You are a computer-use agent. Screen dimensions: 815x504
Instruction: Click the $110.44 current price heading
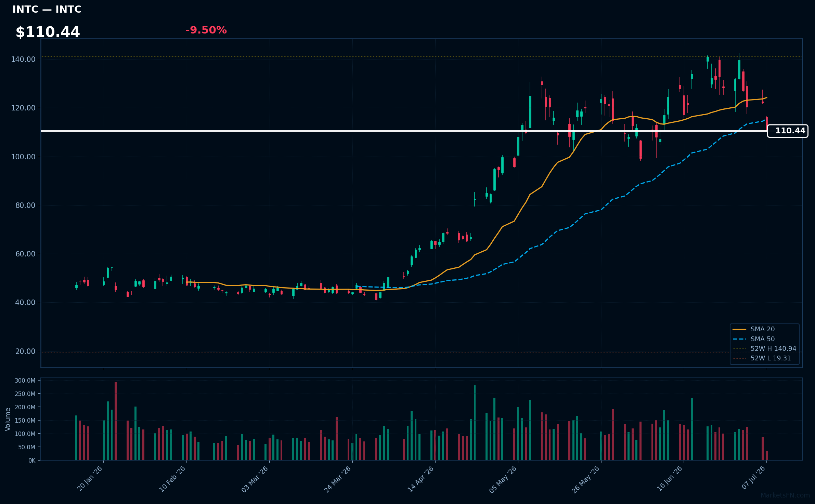pos(48,32)
